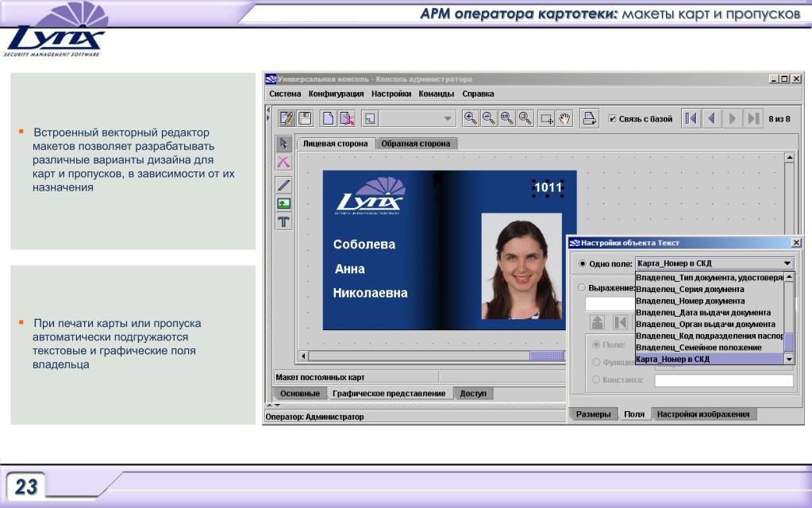Collapse the Карта_Номер в СКД combo box

pyautogui.click(x=787, y=263)
